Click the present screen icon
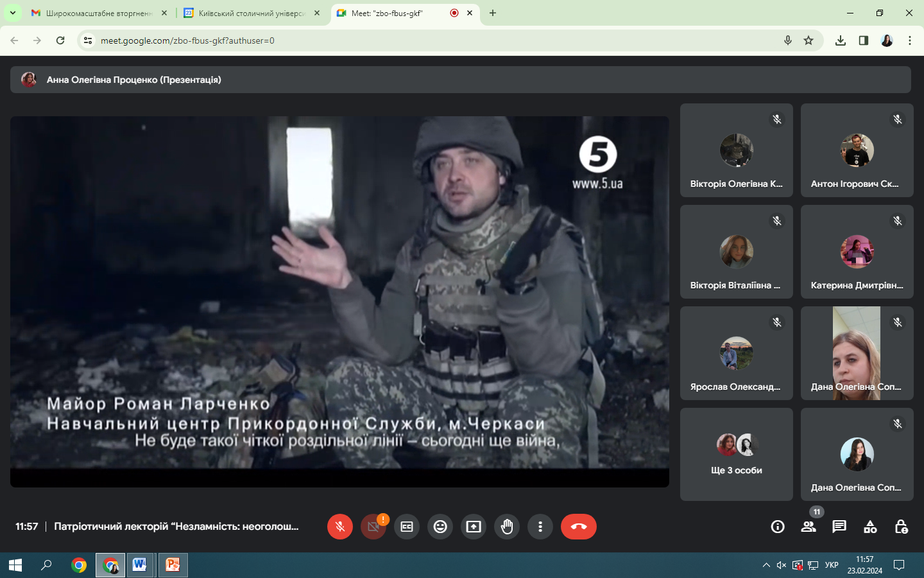The width and height of the screenshot is (924, 578). [474, 527]
